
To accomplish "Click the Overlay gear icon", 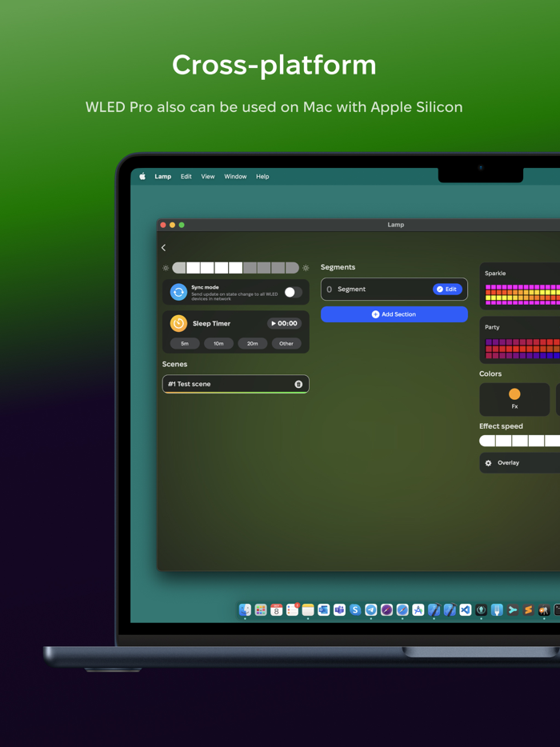I will click(488, 463).
